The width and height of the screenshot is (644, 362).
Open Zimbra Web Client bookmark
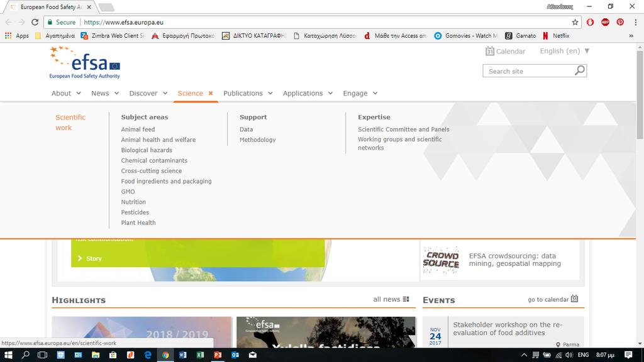113,36
